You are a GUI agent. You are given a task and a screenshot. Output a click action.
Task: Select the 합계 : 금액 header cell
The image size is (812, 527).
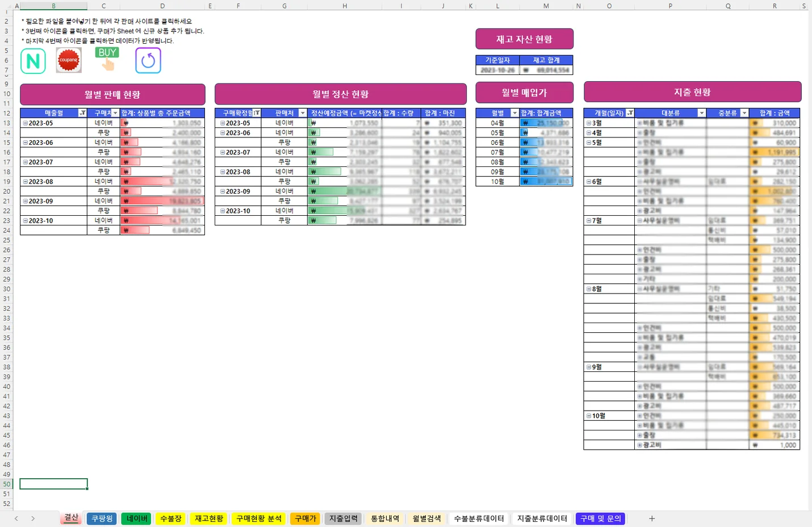point(775,113)
